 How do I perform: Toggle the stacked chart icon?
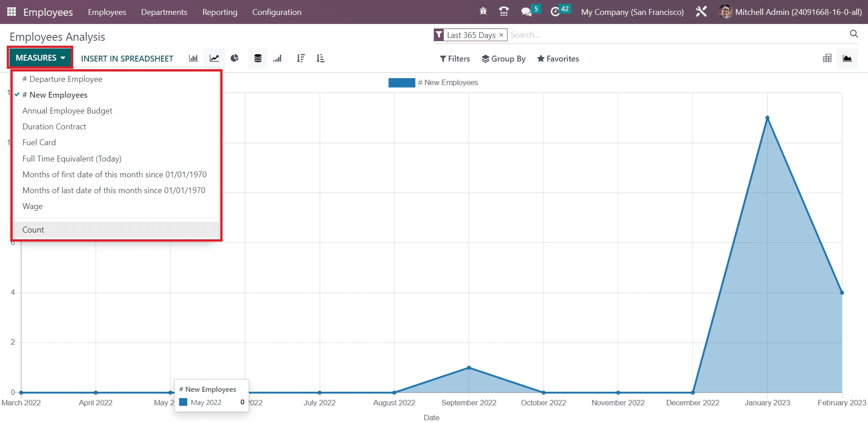(x=258, y=58)
